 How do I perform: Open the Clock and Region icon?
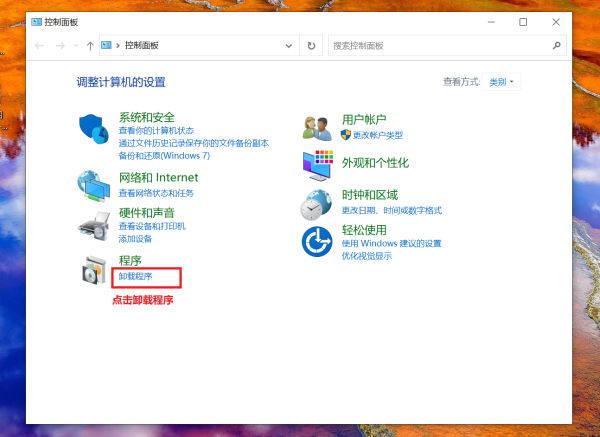pyautogui.click(x=317, y=203)
